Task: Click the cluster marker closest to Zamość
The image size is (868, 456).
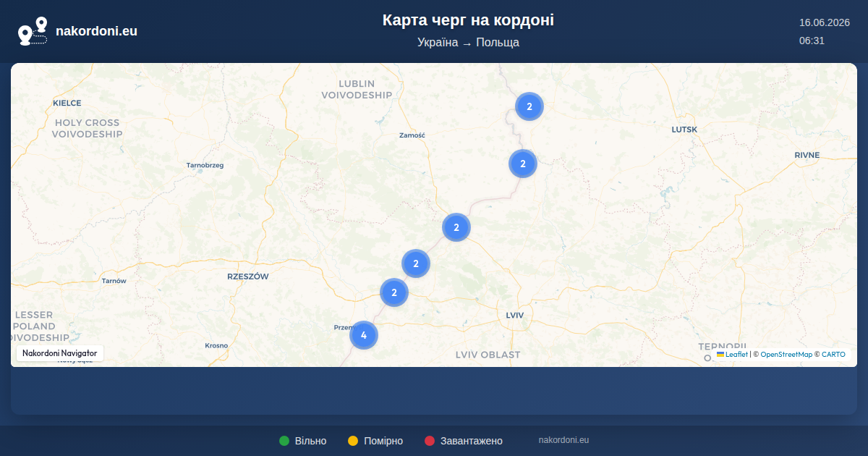Action: pos(456,227)
